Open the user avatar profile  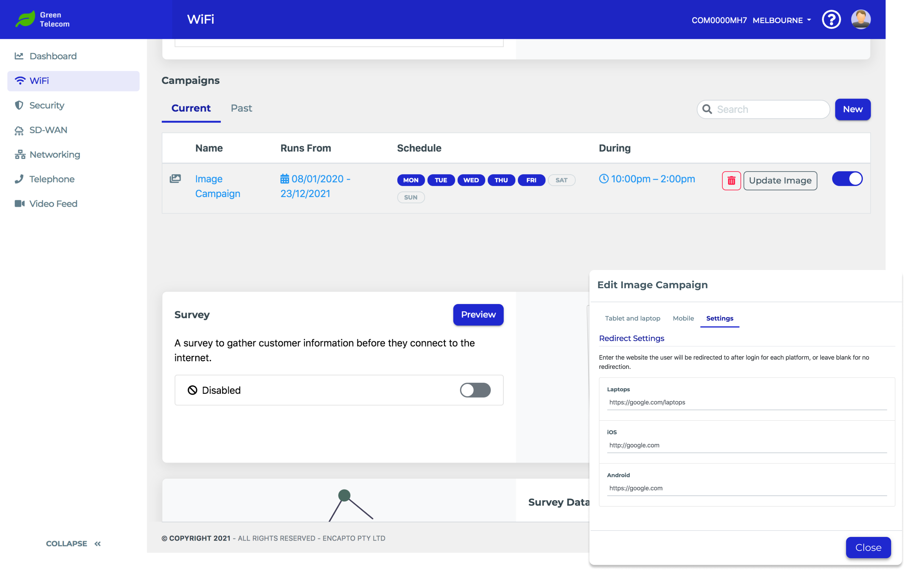(860, 19)
